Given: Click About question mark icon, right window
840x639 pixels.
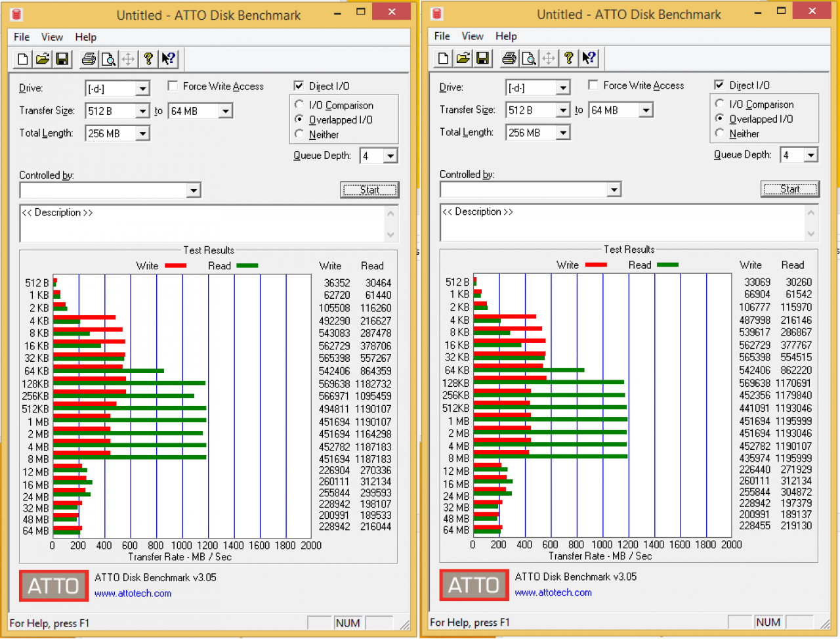Looking at the screenshot, I should (569, 58).
